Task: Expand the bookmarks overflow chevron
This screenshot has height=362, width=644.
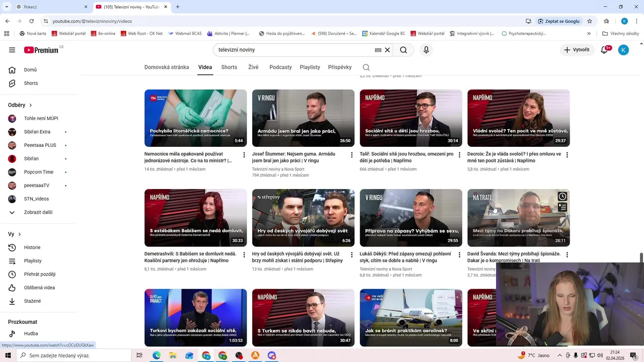Action: (589, 34)
